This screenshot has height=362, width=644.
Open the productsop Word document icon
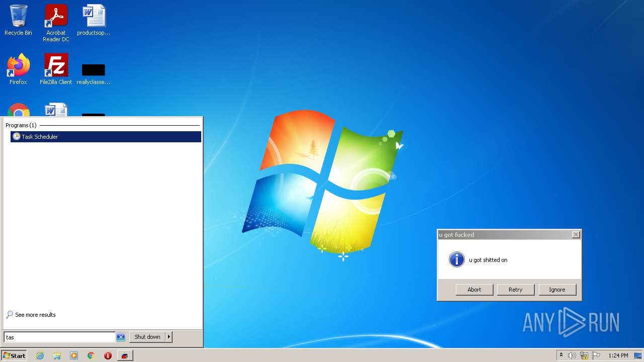click(x=94, y=20)
